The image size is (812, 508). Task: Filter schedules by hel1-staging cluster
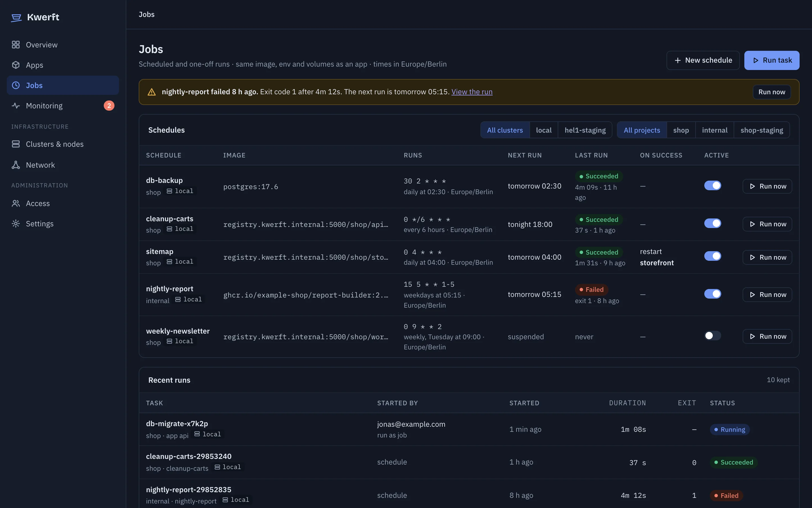click(585, 130)
